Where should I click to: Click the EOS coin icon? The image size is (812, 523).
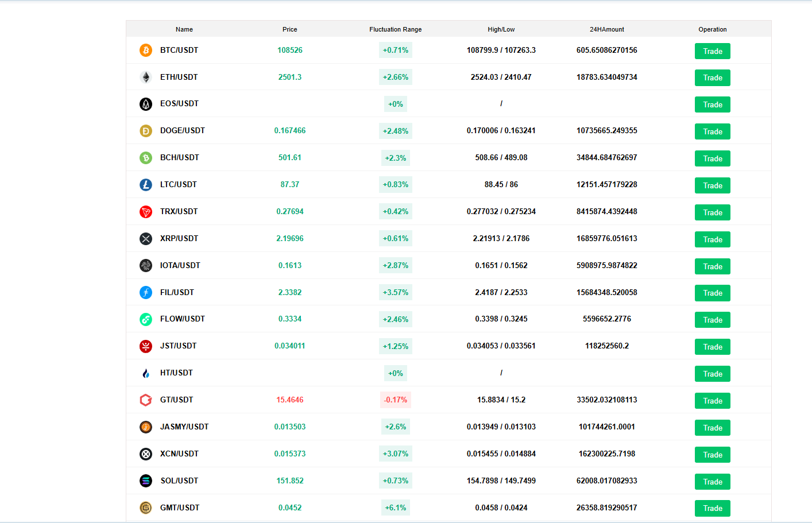tap(146, 104)
